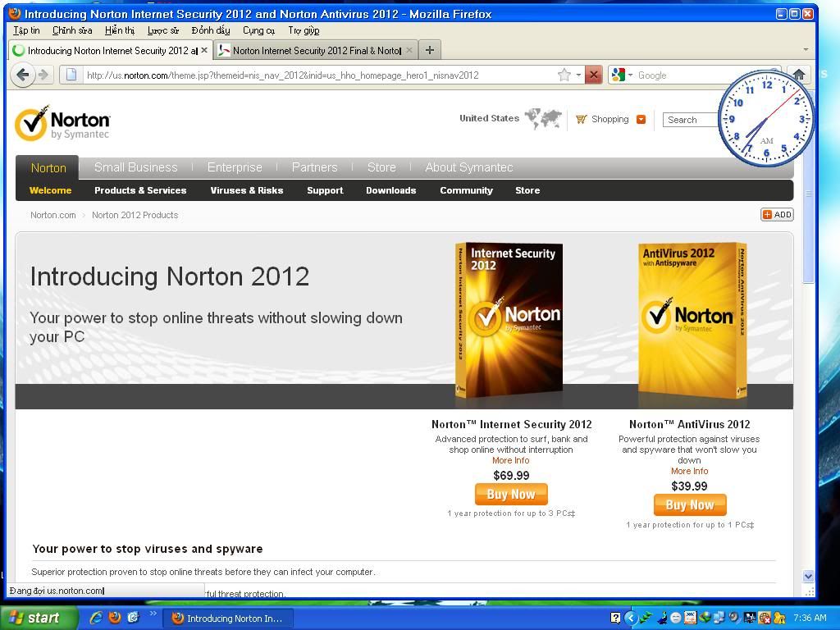The width and height of the screenshot is (840, 630).
Task: Select the Small Business navigation tab
Action: pyautogui.click(x=135, y=167)
